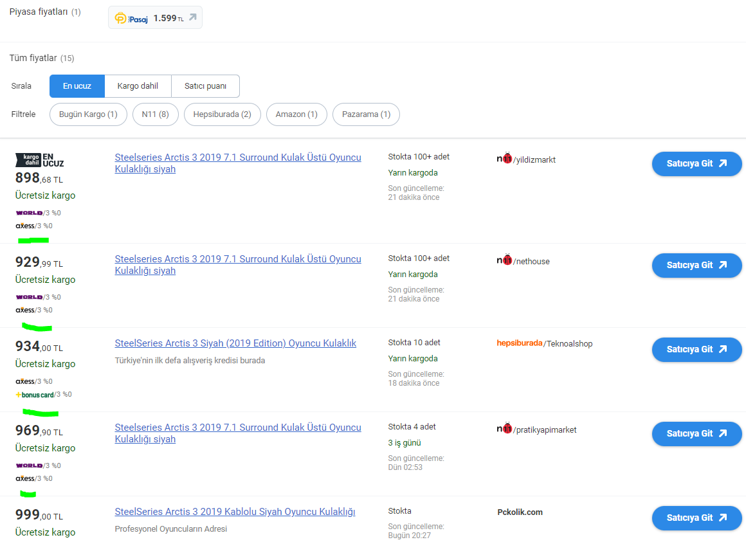Filter offers by Bugün Kargo
The width and height of the screenshot is (746, 560).
point(88,114)
